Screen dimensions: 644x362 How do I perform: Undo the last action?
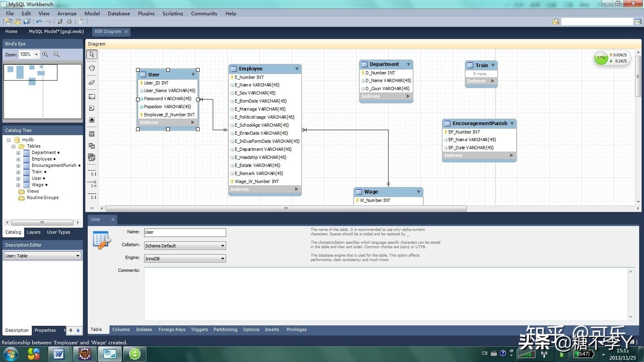(x=39, y=22)
